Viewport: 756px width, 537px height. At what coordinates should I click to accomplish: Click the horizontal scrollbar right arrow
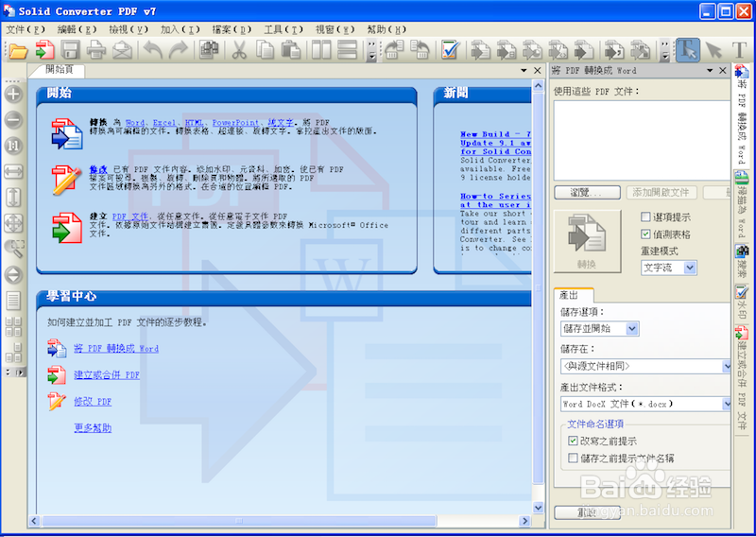525,521
